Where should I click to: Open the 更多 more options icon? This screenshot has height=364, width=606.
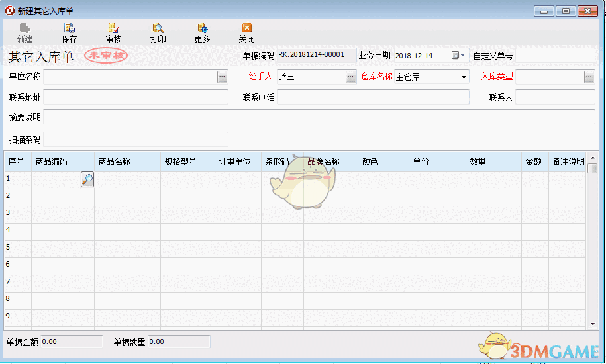(202, 33)
